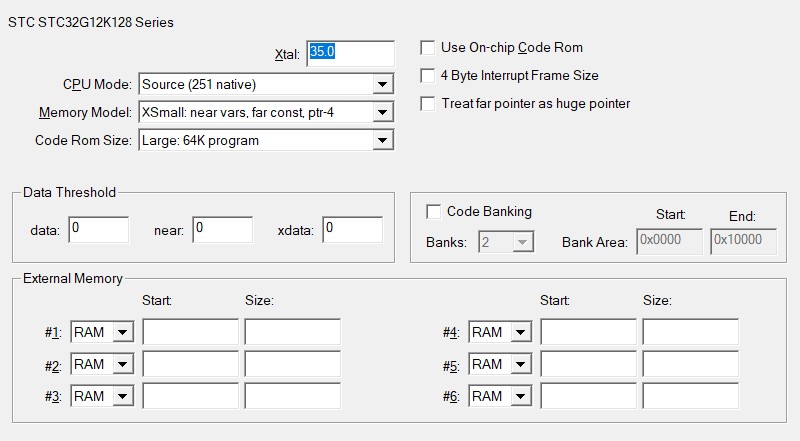Image resolution: width=800 pixels, height=441 pixels.
Task: Check Treat far pointer as huge pointer
Action: click(428, 104)
